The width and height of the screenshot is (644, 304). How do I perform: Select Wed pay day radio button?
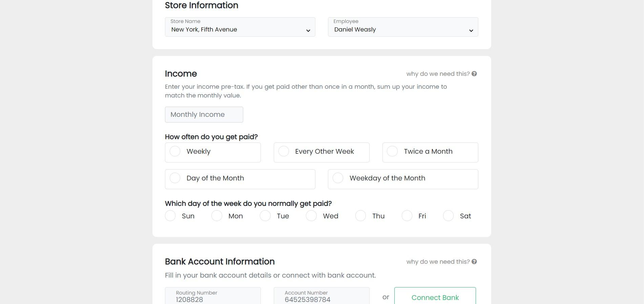[x=311, y=216]
